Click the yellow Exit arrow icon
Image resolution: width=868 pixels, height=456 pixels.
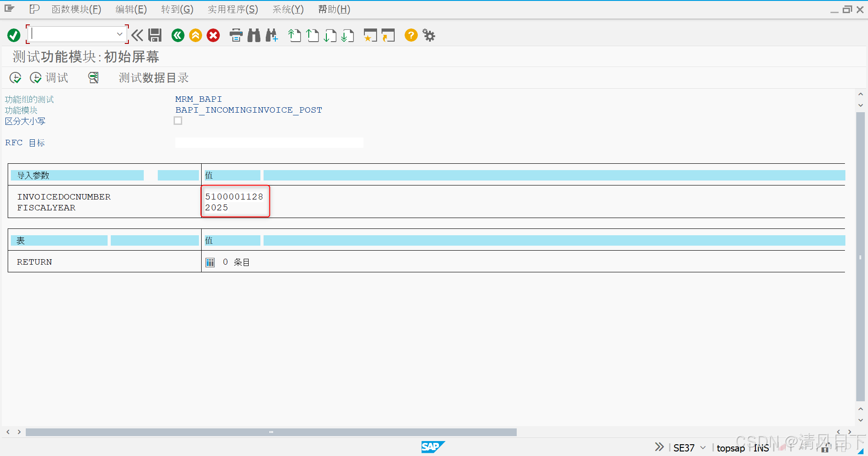tap(195, 35)
